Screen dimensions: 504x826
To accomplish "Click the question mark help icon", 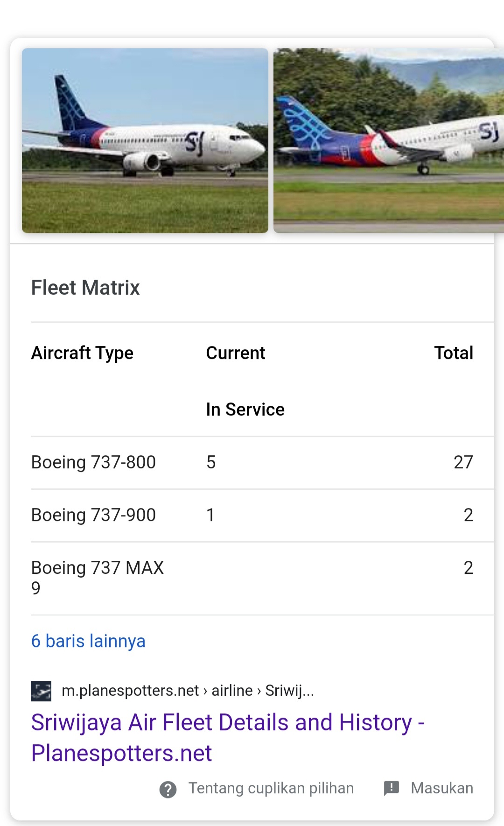I will click(x=168, y=789).
